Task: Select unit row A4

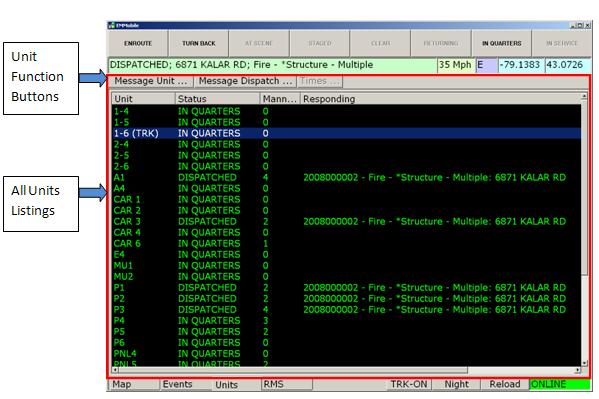Action: click(346, 188)
